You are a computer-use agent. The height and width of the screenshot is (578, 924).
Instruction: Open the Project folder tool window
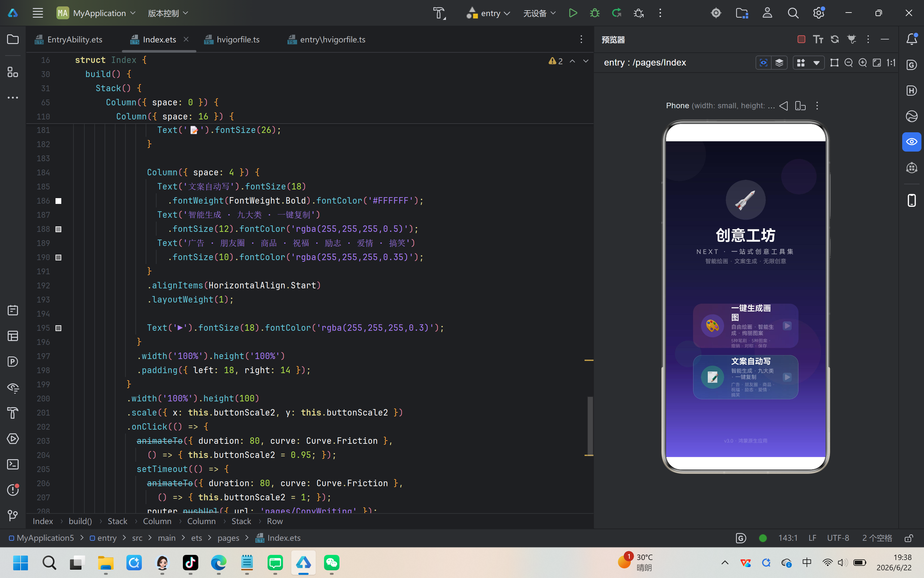13,39
